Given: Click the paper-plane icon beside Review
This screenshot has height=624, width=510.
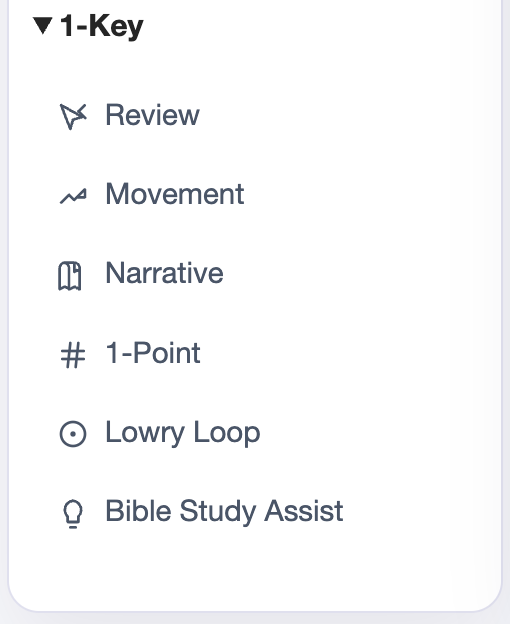Looking at the screenshot, I should click(x=73, y=116).
